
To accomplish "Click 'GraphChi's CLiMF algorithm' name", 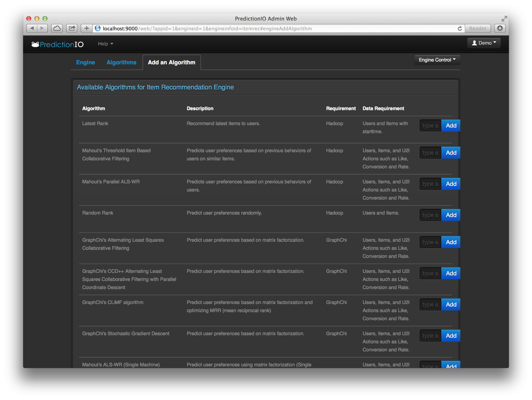I will pyautogui.click(x=113, y=302).
